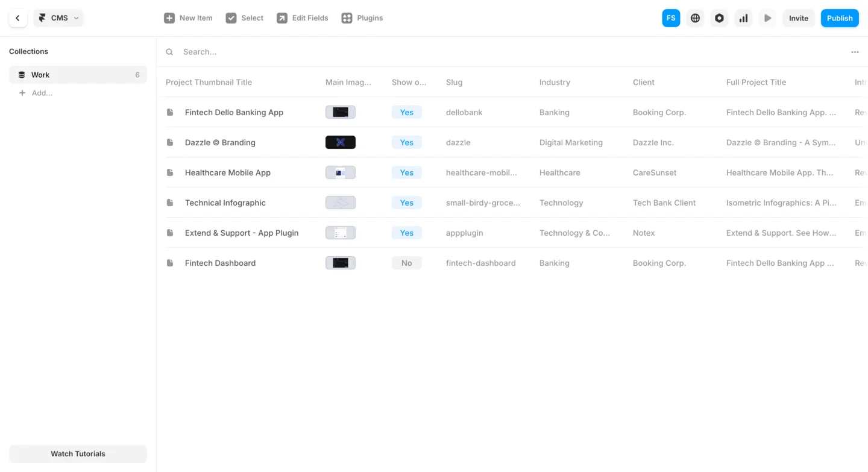Screen dimensions: 868x472
Task: Click the Dazzle Branding main image thumbnail
Action: point(340,142)
